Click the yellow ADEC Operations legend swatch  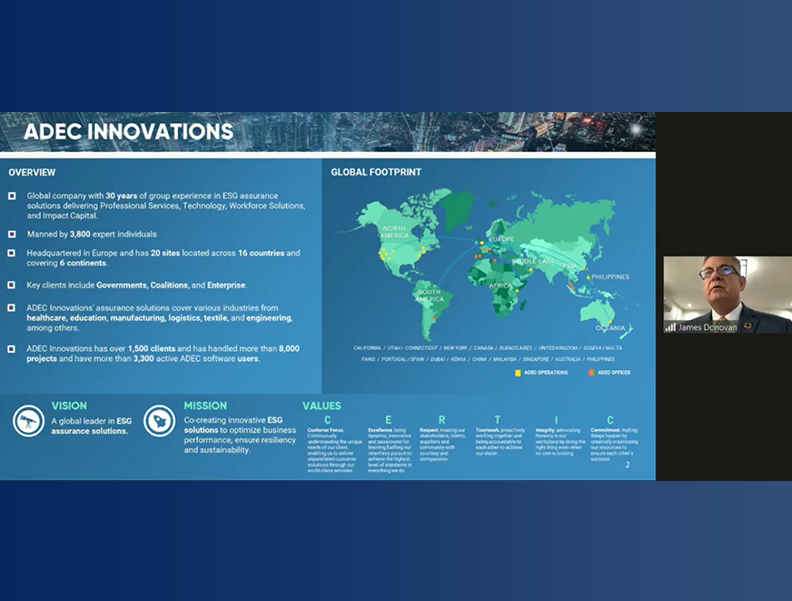(x=518, y=373)
